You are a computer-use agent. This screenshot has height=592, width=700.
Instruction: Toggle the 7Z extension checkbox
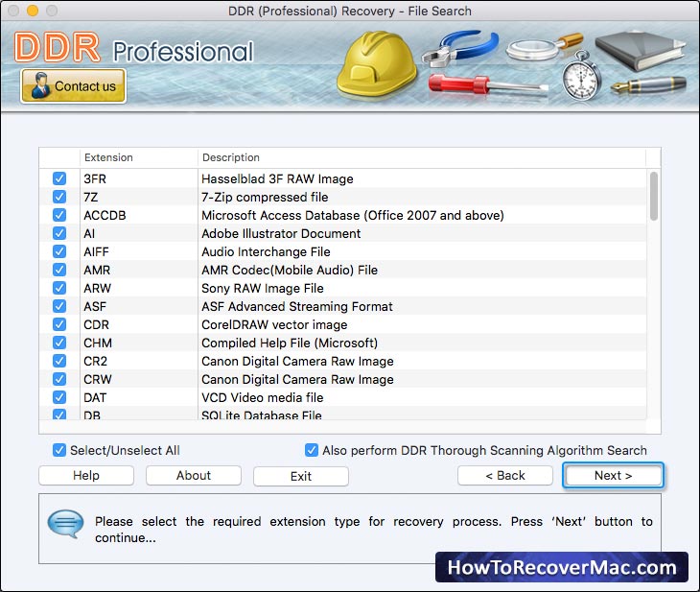59,197
